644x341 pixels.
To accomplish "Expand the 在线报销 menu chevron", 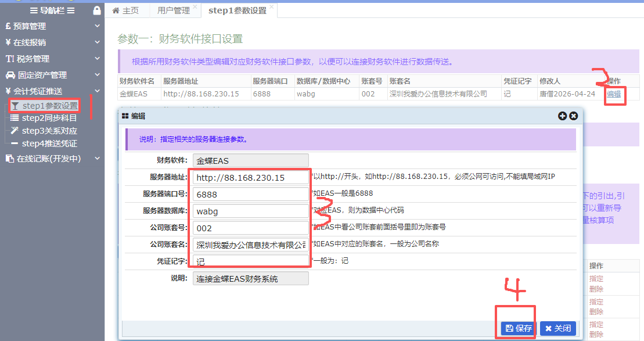I will click(97, 42).
